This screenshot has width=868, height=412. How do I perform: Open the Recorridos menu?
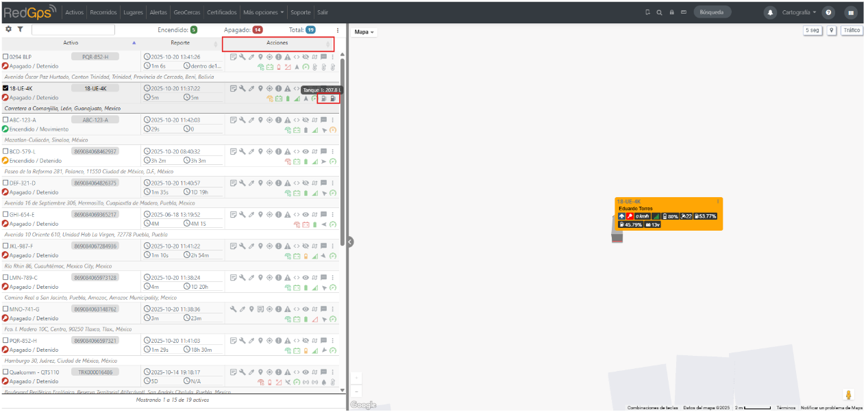coord(103,12)
